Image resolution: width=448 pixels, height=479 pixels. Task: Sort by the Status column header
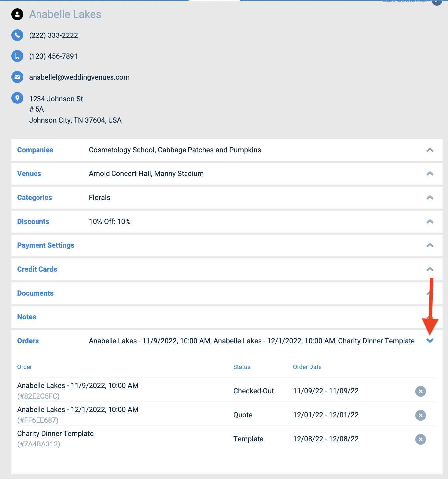click(x=242, y=367)
